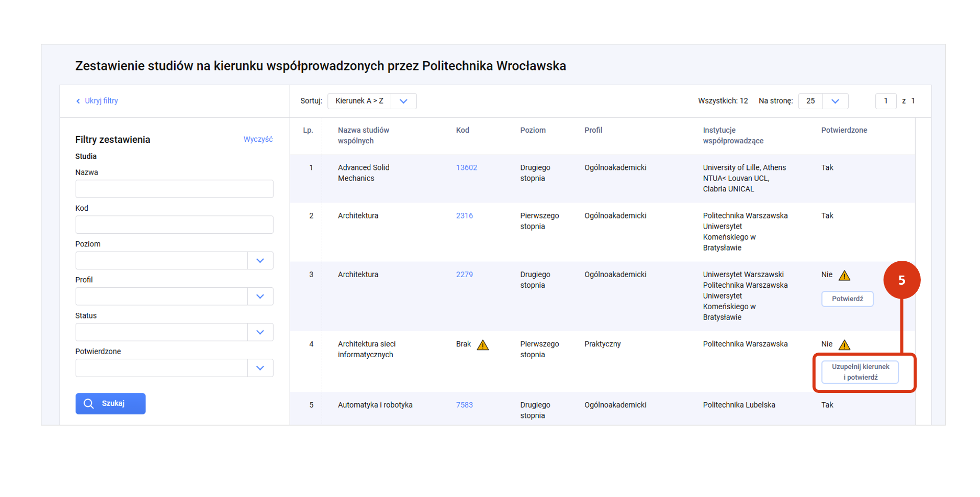Click the Szukaj search button

pyautogui.click(x=110, y=404)
